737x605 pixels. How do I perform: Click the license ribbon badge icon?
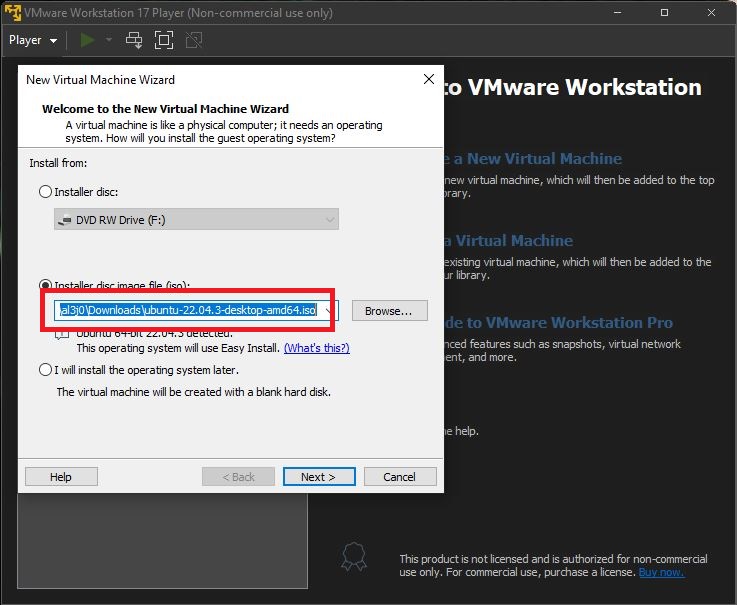pyautogui.click(x=354, y=557)
